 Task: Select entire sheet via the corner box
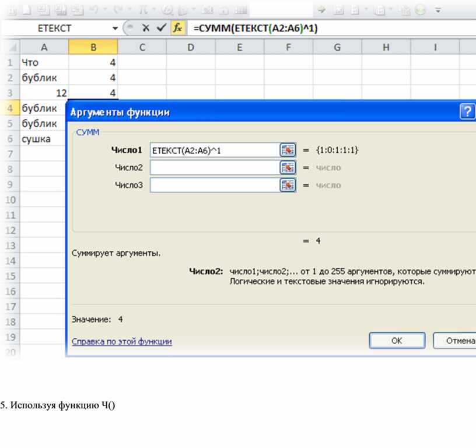tap(10, 47)
